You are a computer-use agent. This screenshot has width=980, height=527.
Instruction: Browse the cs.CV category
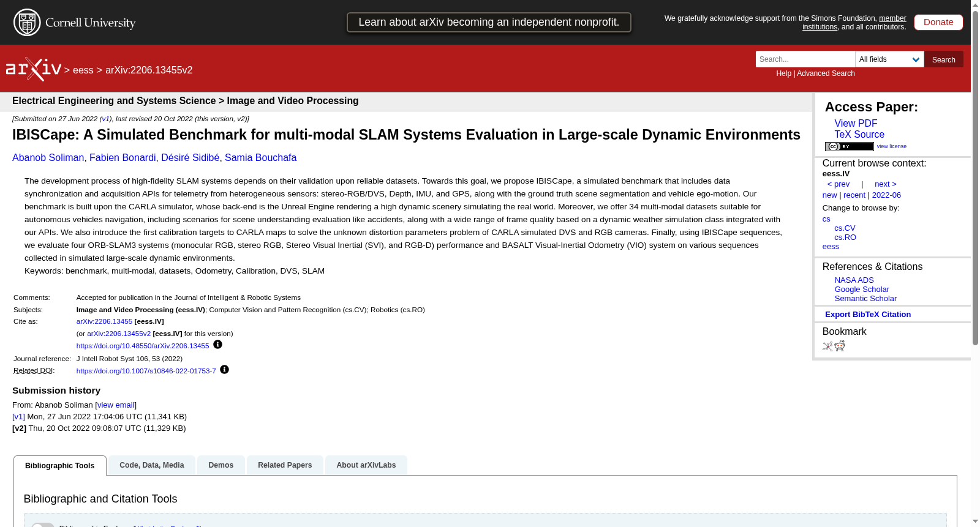click(x=845, y=228)
